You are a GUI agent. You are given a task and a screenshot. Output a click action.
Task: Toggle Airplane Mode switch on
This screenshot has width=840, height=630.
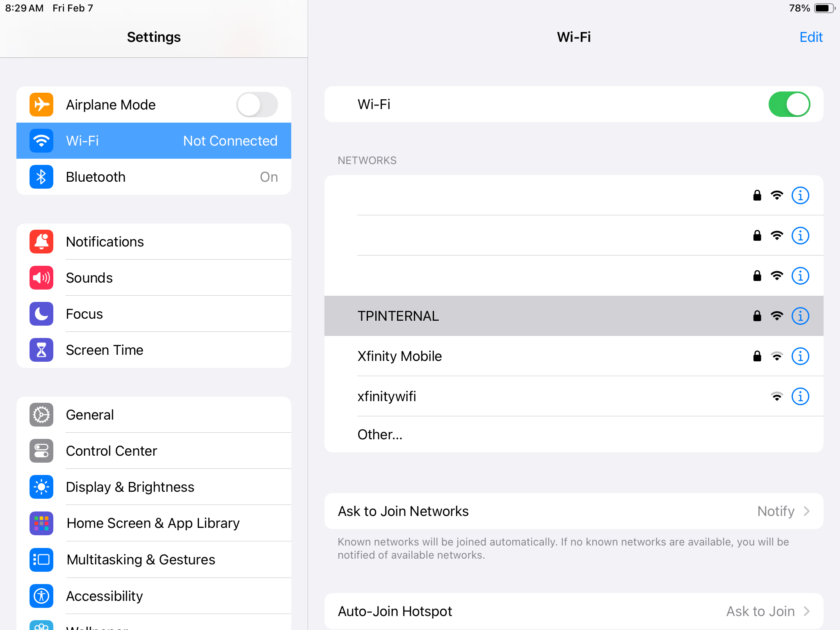(x=257, y=105)
